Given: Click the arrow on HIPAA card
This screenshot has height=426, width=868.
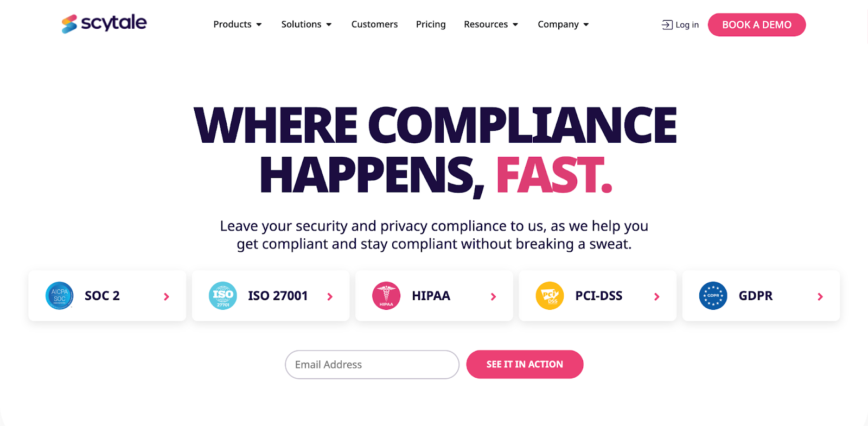Looking at the screenshot, I should point(493,296).
